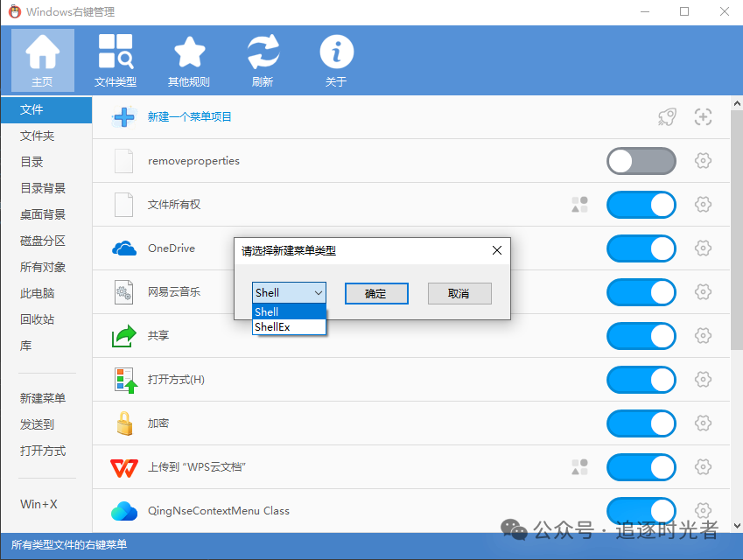Toggle off the 文件所有权 switch
Viewport: 743px width, 560px height.
(641, 205)
